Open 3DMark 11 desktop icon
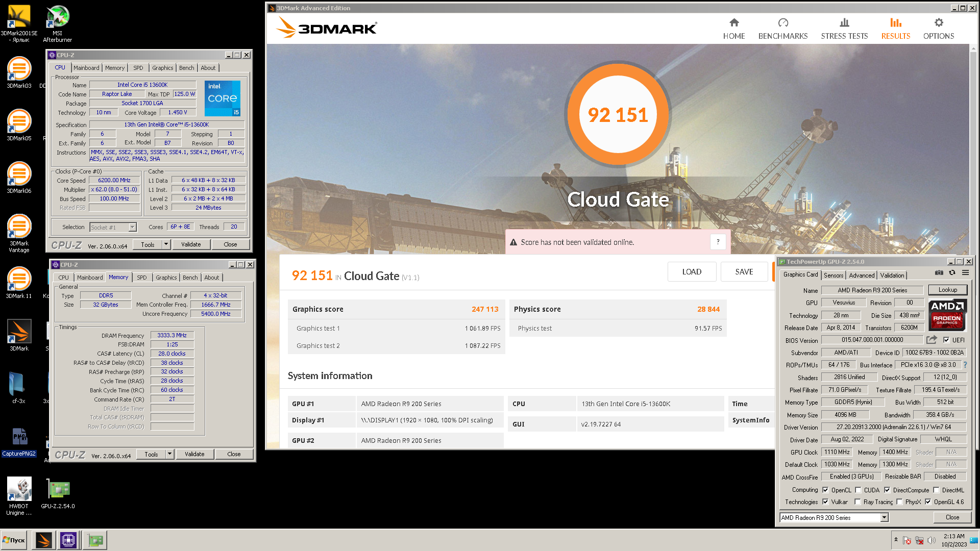The height and width of the screenshot is (551, 980). click(x=19, y=283)
